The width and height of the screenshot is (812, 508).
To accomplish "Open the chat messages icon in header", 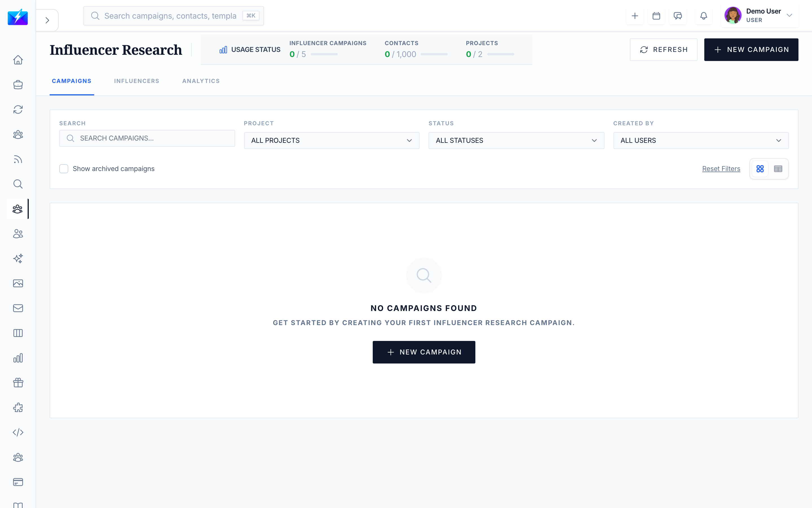I will (678, 16).
